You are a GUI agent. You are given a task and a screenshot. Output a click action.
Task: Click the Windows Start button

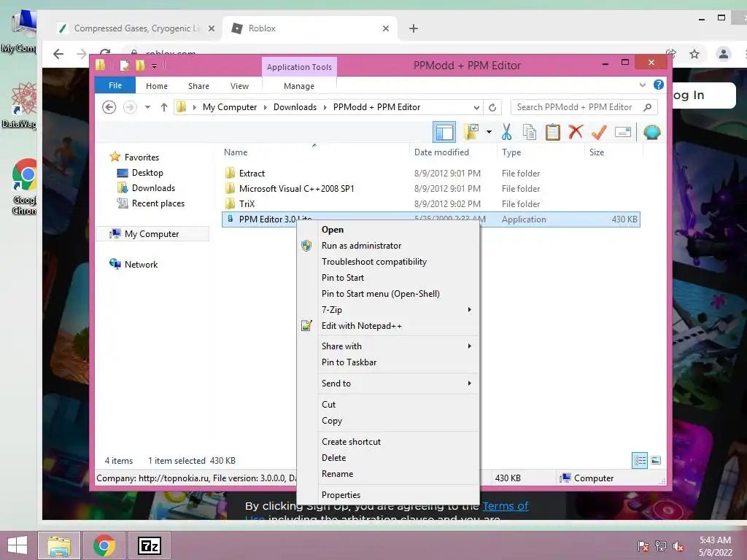[x=18, y=545]
